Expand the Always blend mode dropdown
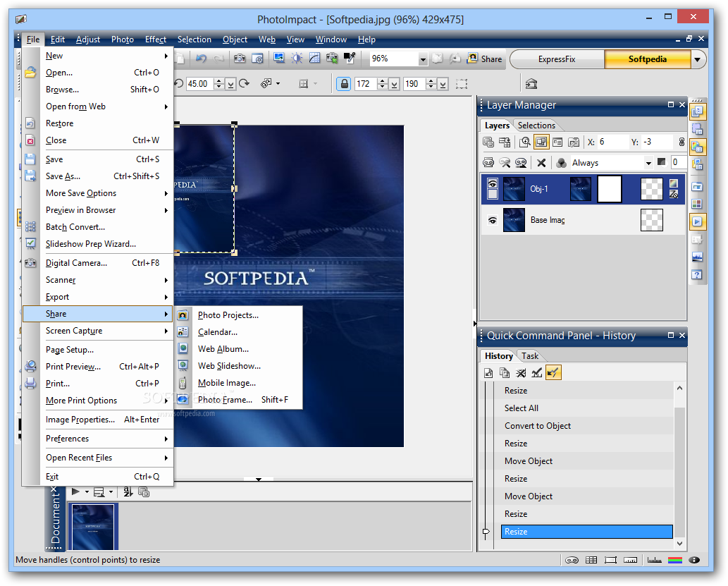 tap(648, 163)
